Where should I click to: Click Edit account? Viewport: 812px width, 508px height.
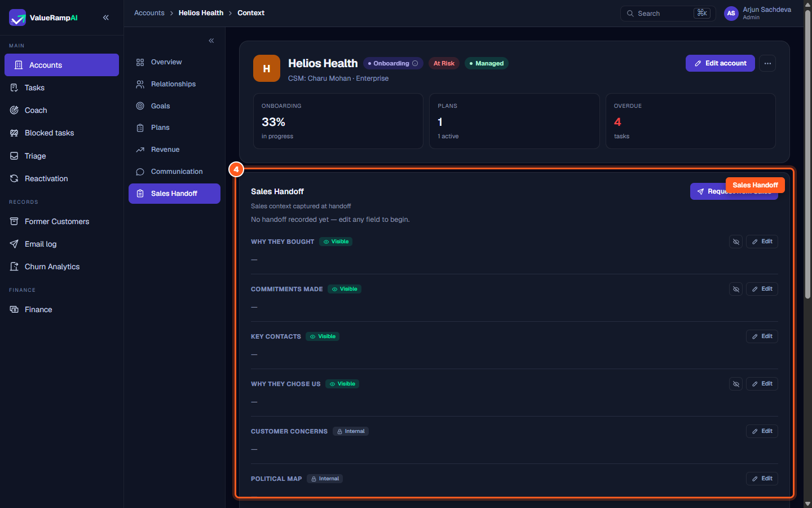720,63
